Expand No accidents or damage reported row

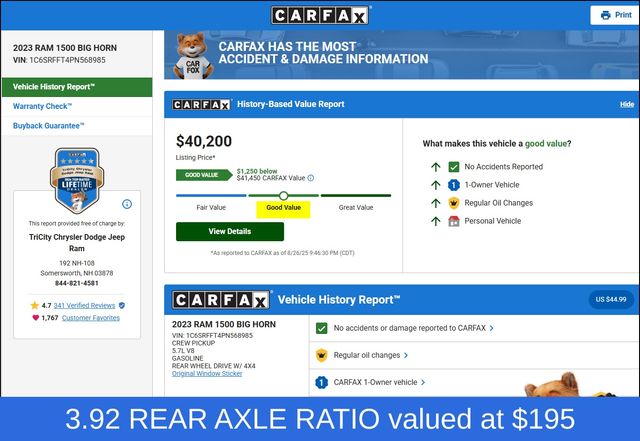coord(474,328)
